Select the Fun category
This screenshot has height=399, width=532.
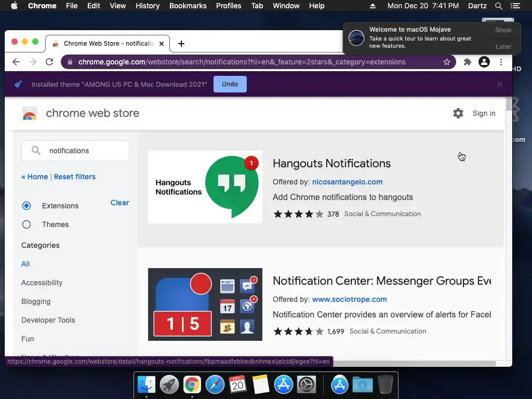click(x=28, y=339)
